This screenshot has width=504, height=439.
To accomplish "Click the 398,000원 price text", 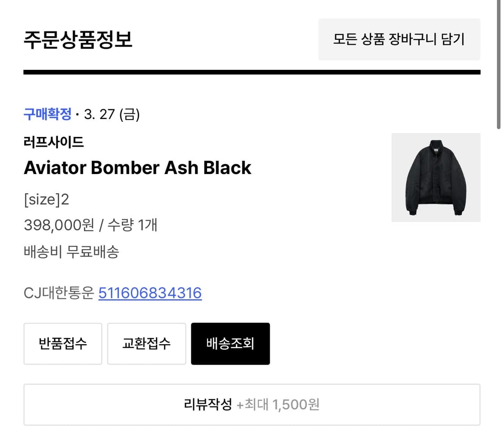I will pos(59,225).
